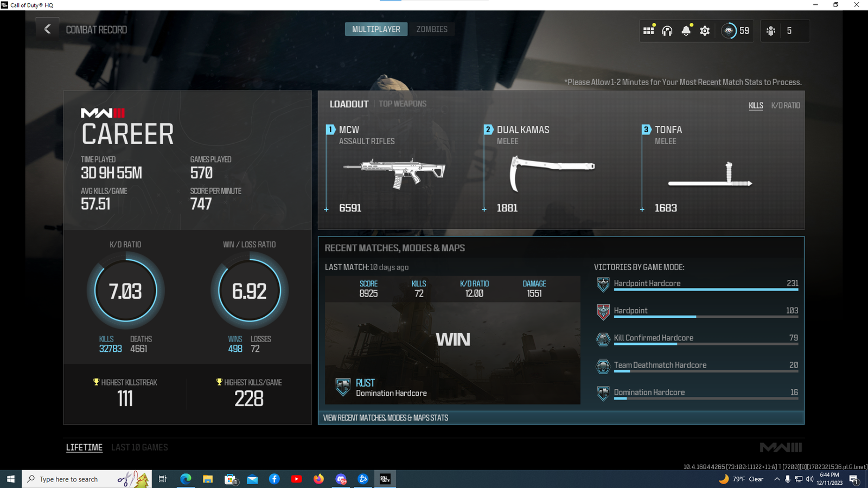Sort loadout weapons by K/D Ratio
The width and height of the screenshot is (868, 488).
point(786,105)
